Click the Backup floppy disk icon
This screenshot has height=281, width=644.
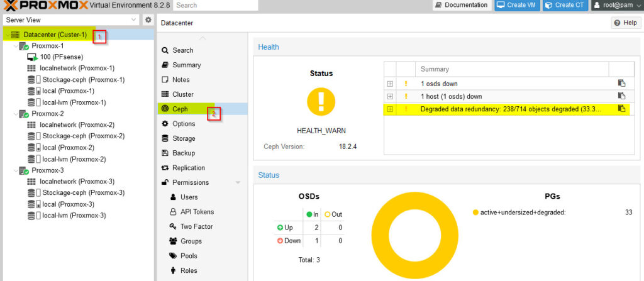165,153
